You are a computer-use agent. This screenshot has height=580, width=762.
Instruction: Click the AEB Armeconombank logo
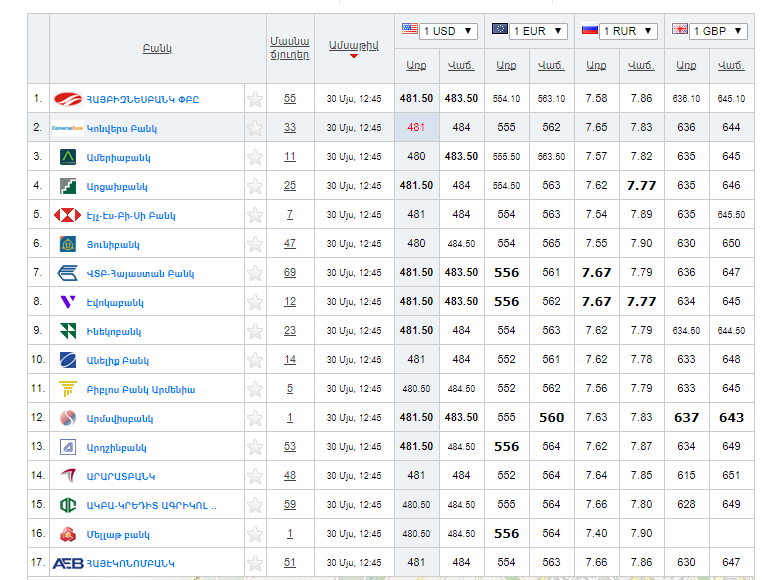tap(68, 563)
